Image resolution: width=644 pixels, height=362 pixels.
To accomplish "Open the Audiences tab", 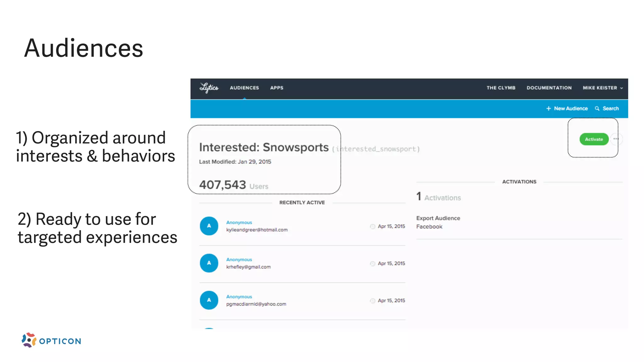I will (244, 88).
